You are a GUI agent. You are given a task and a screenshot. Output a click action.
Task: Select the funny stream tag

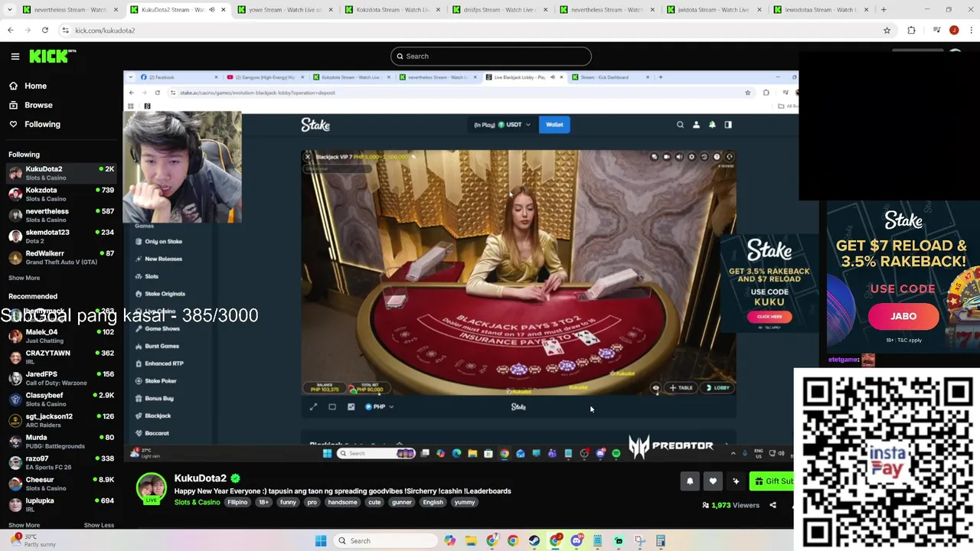click(x=288, y=502)
